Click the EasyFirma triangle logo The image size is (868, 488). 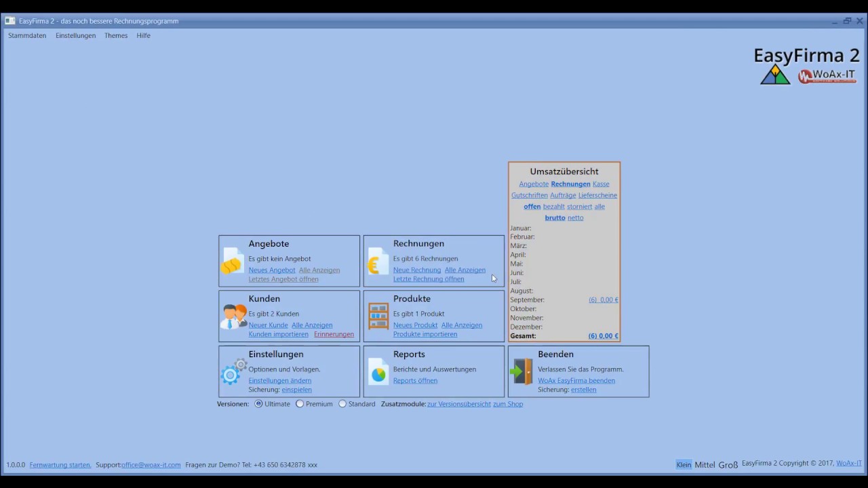(775, 75)
